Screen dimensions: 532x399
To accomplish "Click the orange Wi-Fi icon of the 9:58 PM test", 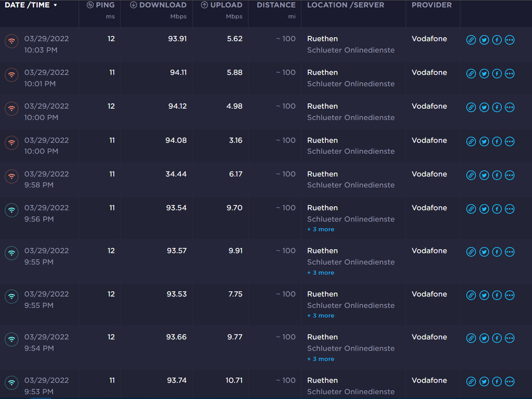I will pos(12,176).
